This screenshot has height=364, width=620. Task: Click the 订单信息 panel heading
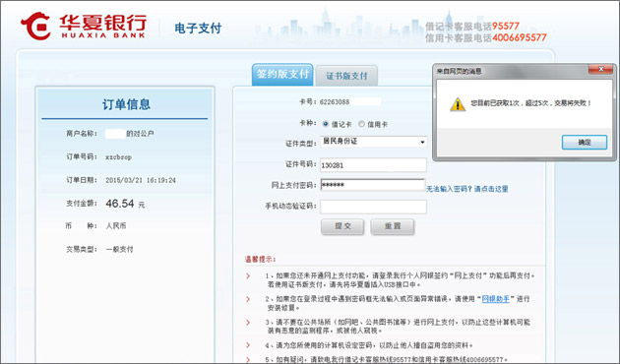(x=126, y=104)
